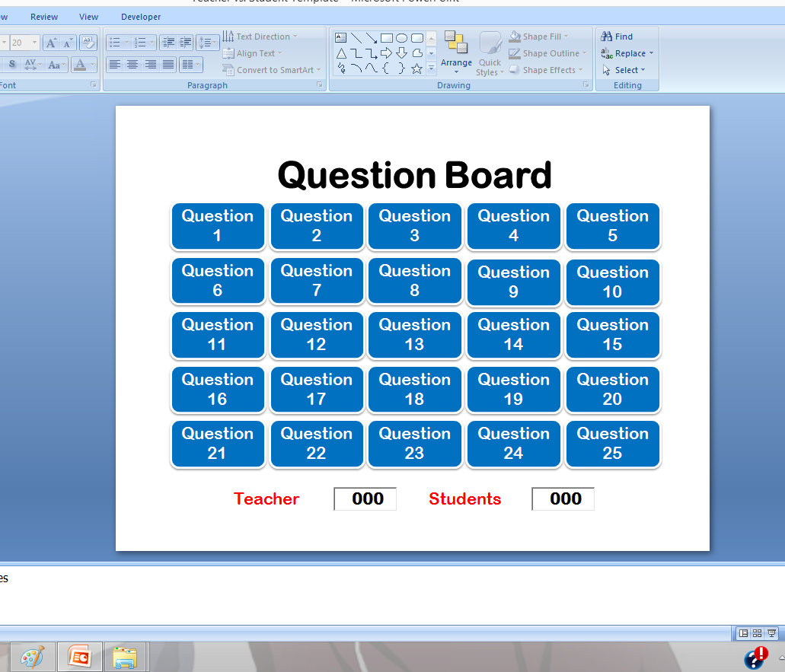Expand the shapes gallery More arrow

tap(431, 68)
